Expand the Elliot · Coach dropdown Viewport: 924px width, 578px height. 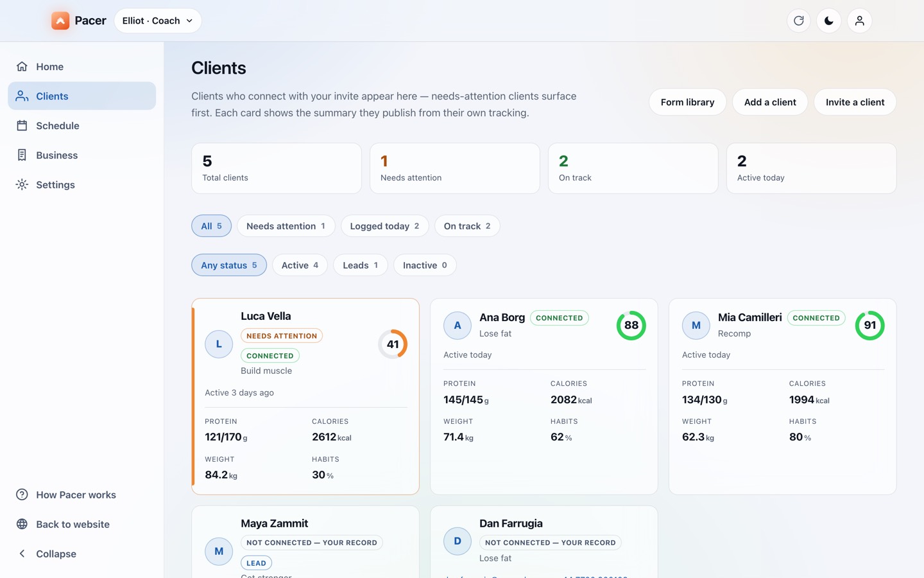click(x=158, y=21)
